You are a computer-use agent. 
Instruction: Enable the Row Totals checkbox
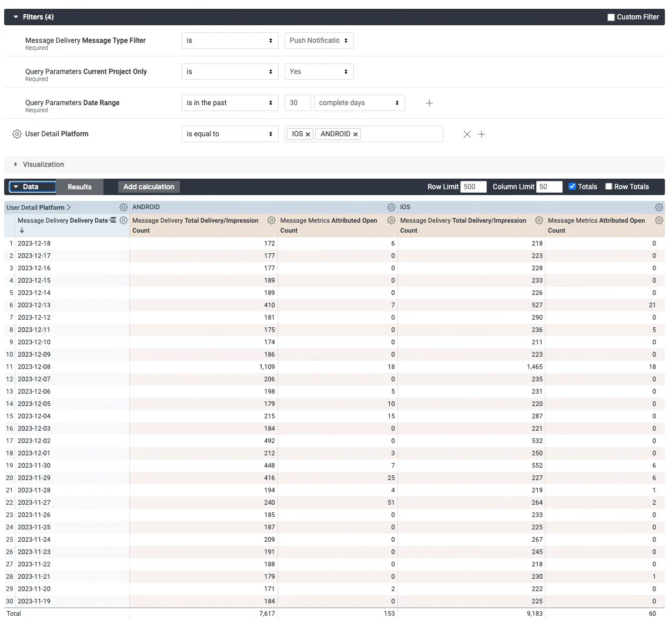pyautogui.click(x=610, y=186)
